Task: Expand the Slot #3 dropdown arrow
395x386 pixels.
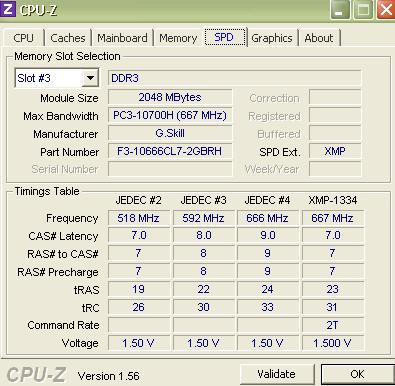Action: pos(90,78)
